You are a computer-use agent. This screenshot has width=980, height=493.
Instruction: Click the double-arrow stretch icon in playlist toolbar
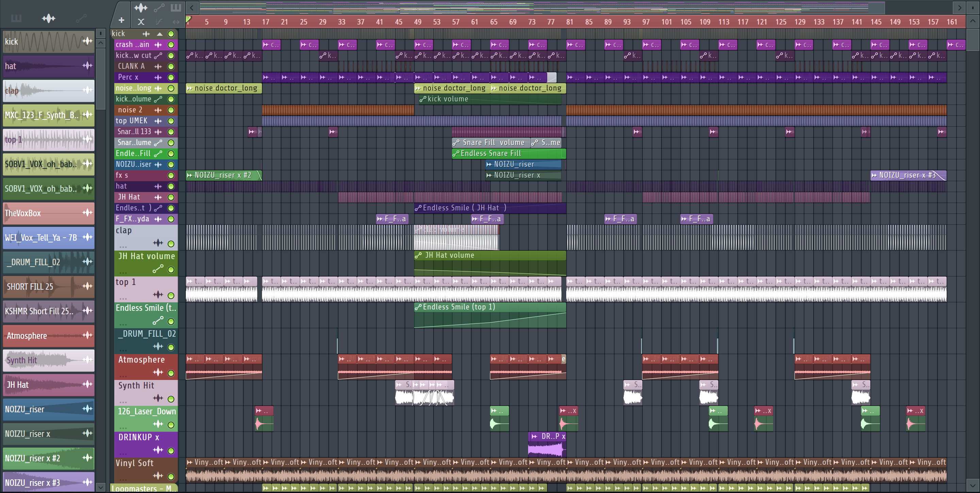[x=176, y=22]
